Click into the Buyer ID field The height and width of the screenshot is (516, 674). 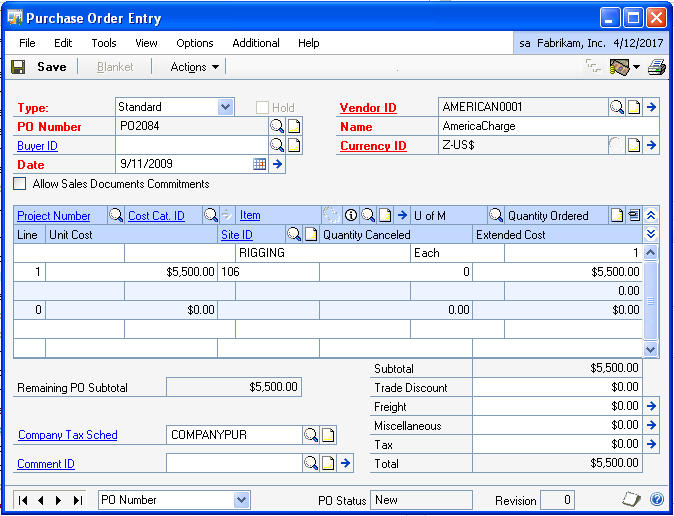192,145
